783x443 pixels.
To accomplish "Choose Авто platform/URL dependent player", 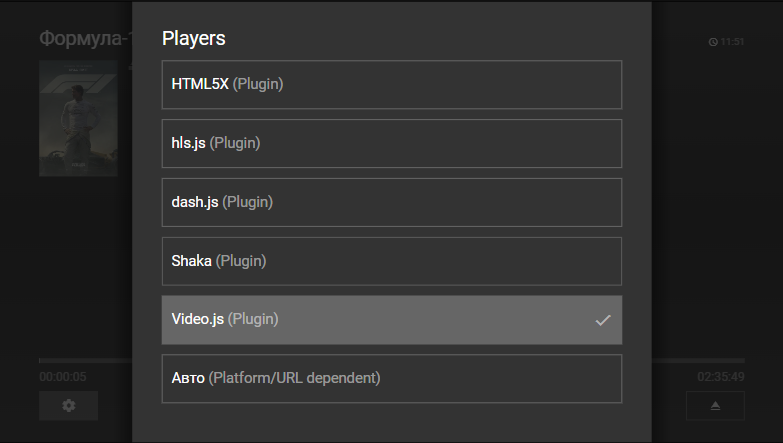I will [391, 378].
